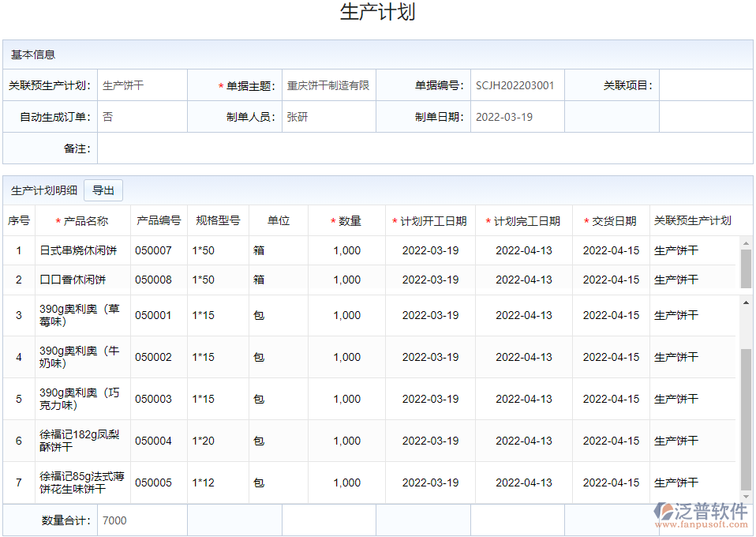Click the 制单人员 field showing 张研

coord(327,115)
